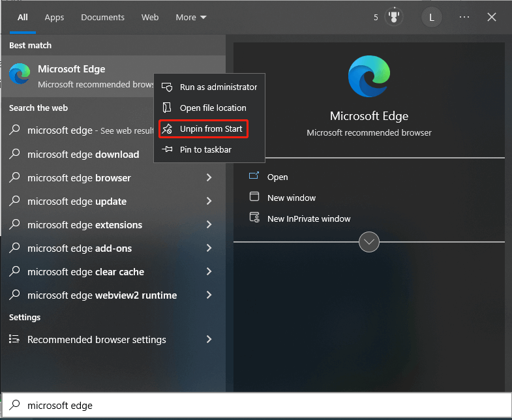Click the unpin icon beside Unpin from Start

pos(167,128)
